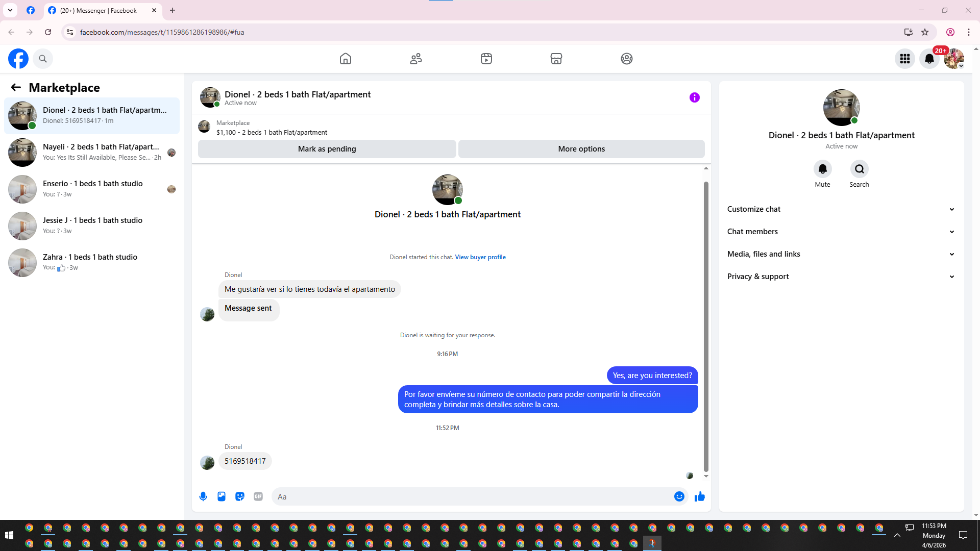This screenshot has width=980, height=551.
Task: Bookmark this page with the star icon
Action: pos(925,32)
